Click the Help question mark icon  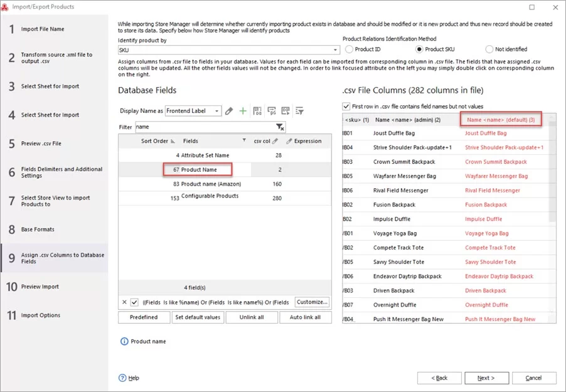tap(123, 378)
